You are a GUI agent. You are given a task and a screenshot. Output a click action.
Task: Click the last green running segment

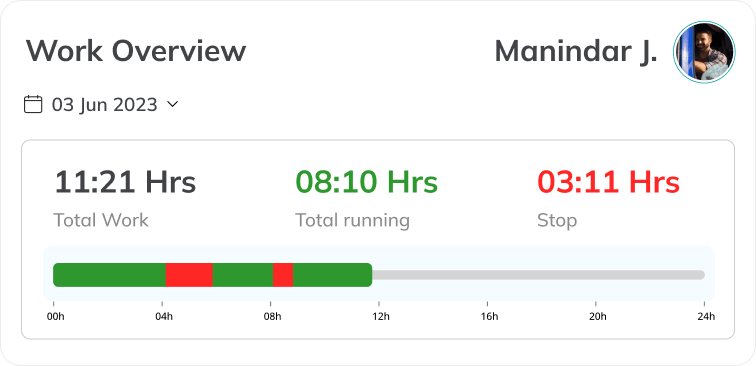click(x=333, y=275)
